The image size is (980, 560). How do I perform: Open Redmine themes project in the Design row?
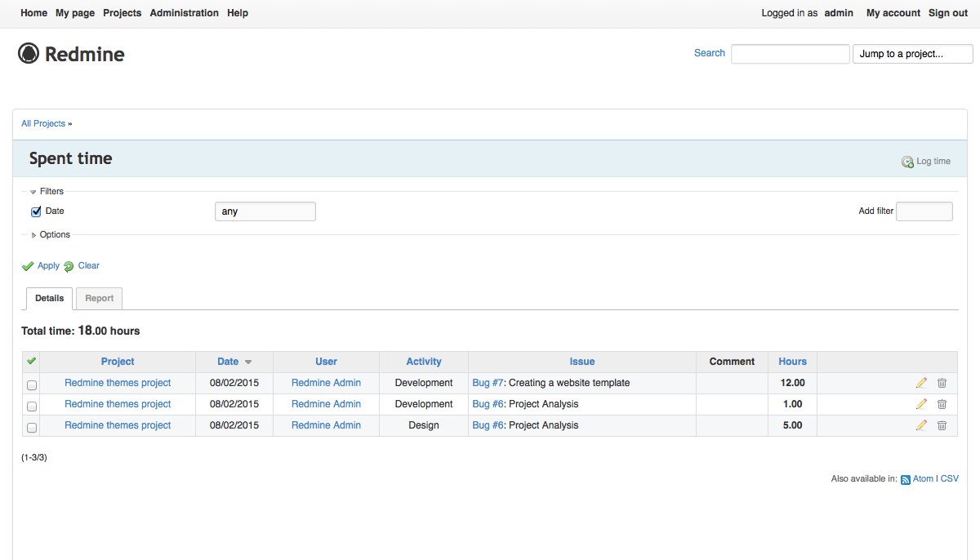pos(118,425)
